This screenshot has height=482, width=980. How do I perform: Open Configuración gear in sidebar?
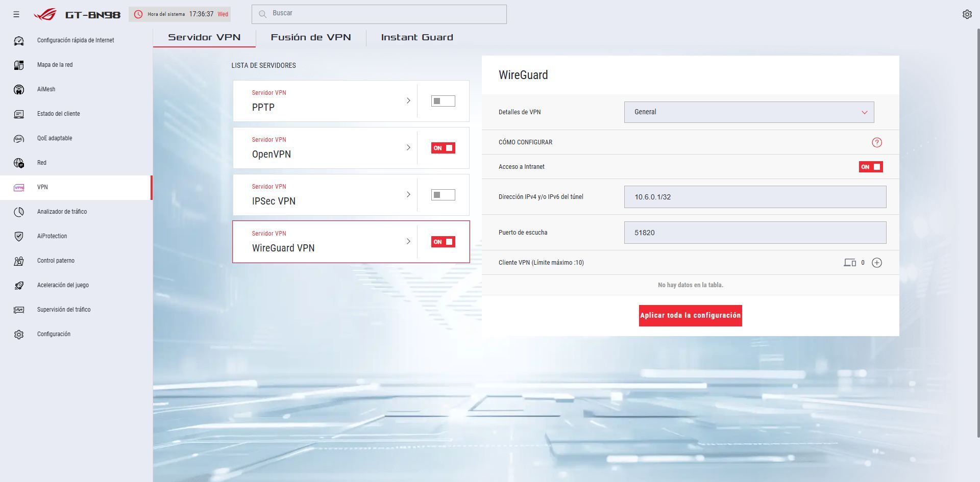point(19,334)
